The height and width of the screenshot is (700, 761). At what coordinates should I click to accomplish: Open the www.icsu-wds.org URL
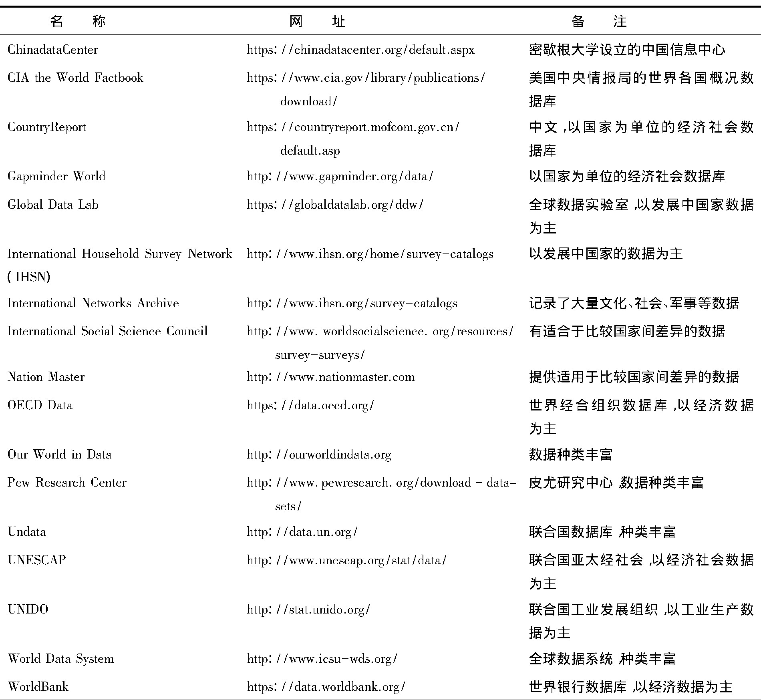(x=322, y=659)
